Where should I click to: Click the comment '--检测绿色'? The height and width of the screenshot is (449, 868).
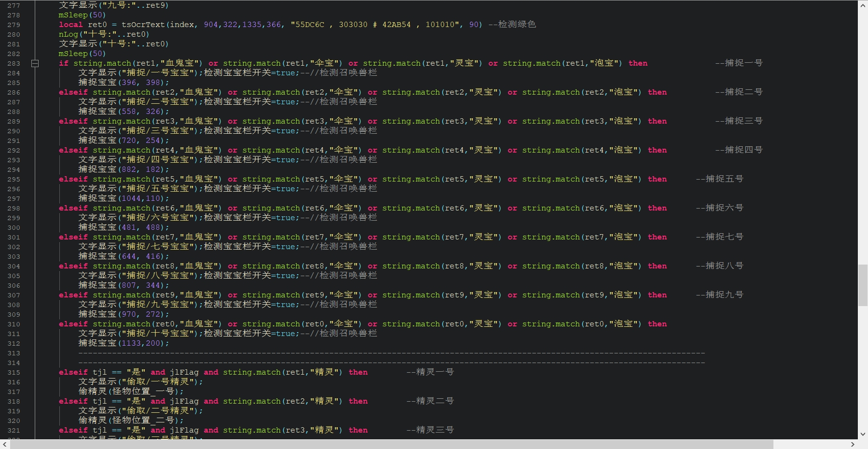[x=512, y=24]
